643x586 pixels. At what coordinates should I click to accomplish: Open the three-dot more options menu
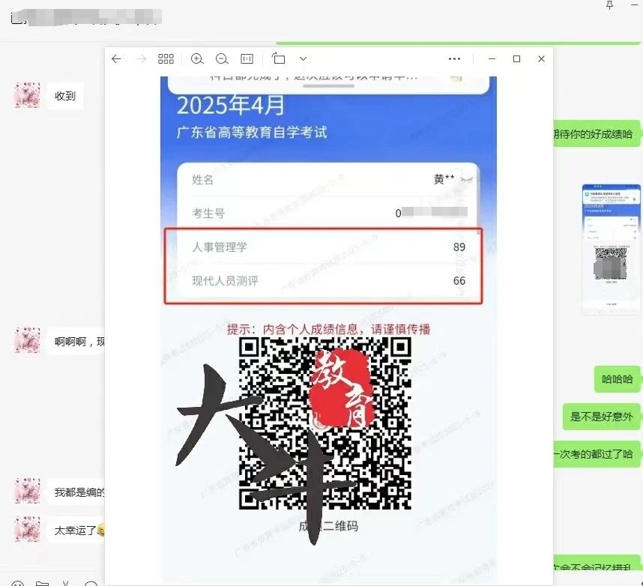(454, 59)
